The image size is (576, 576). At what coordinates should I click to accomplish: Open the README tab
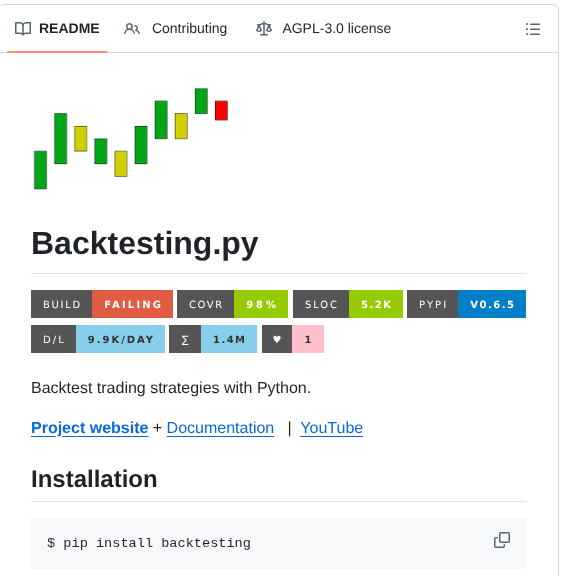coord(57,29)
